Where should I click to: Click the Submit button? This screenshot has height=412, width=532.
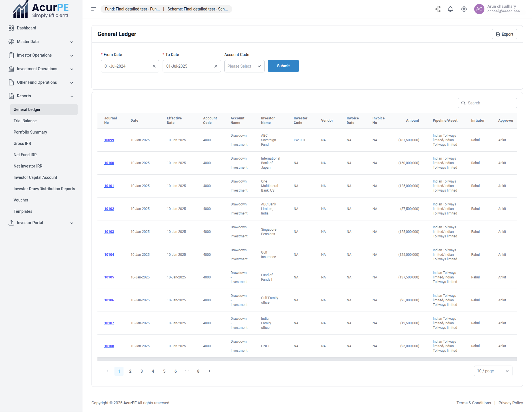283,66
